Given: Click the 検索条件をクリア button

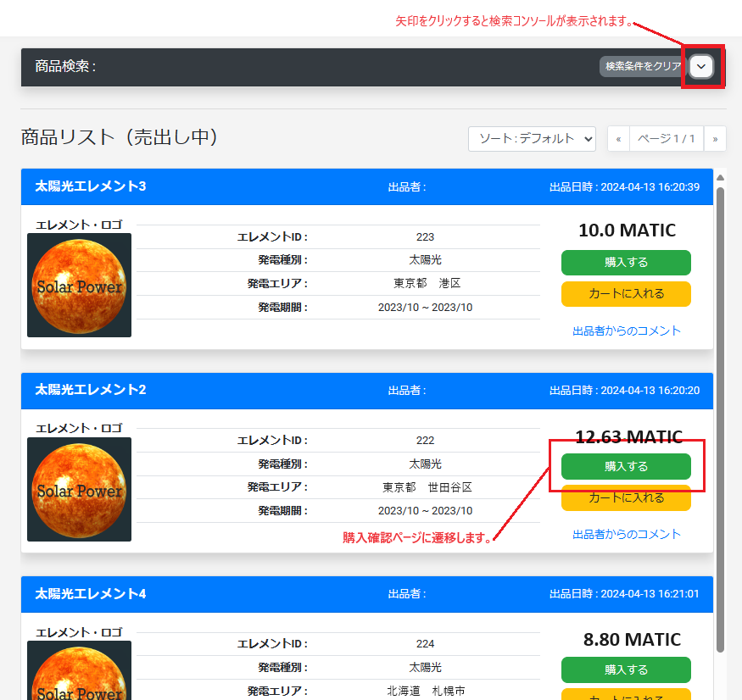Looking at the screenshot, I should click(x=640, y=67).
